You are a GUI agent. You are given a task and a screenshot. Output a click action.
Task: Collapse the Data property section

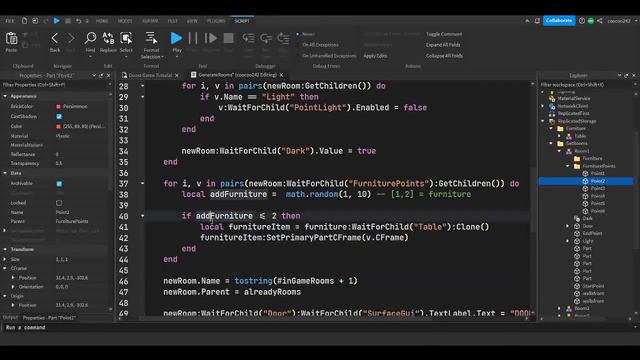(x=5, y=173)
